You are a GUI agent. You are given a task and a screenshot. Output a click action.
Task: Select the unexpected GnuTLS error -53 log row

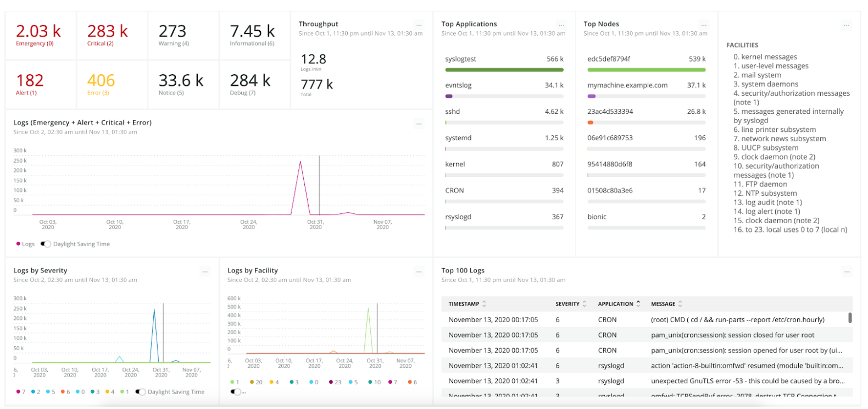tap(647, 381)
